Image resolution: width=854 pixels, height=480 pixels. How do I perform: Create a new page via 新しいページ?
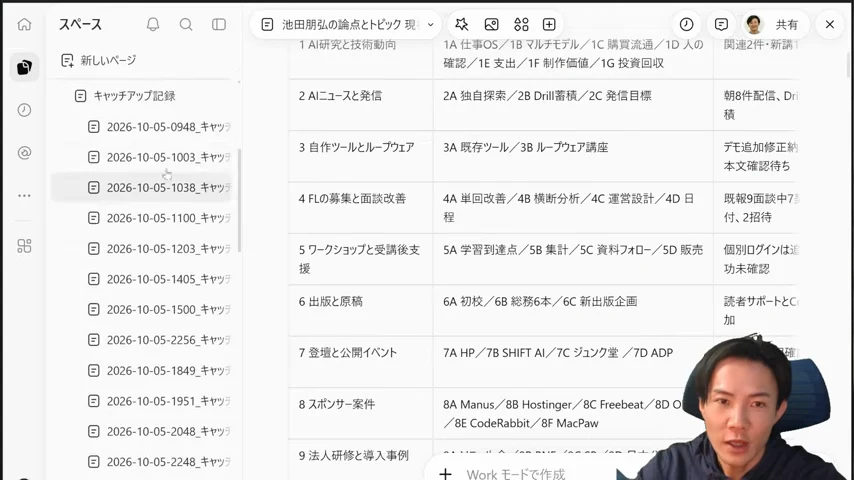coord(99,60)
